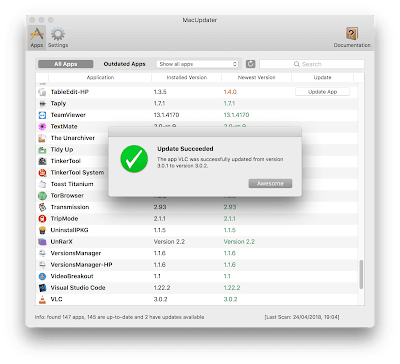Click the TeamViewer row name

click(x=68, y=115)
